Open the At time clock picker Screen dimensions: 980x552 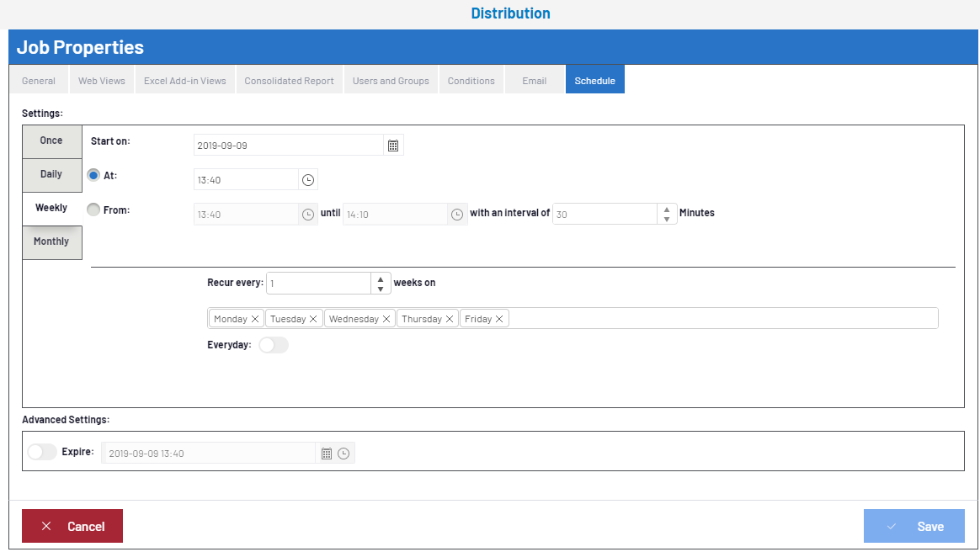pos(308,180)
